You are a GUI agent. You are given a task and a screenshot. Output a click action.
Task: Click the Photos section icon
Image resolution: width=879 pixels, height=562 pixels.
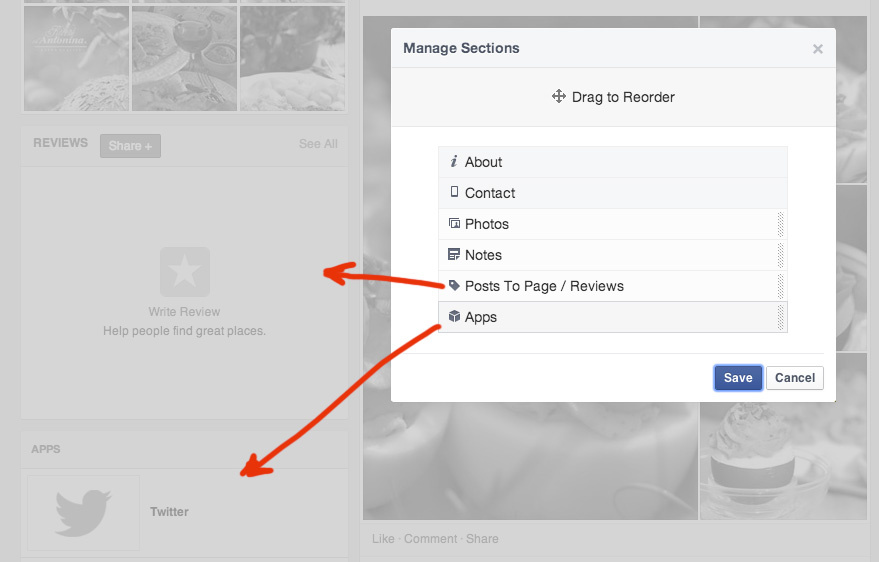(454, 224)
